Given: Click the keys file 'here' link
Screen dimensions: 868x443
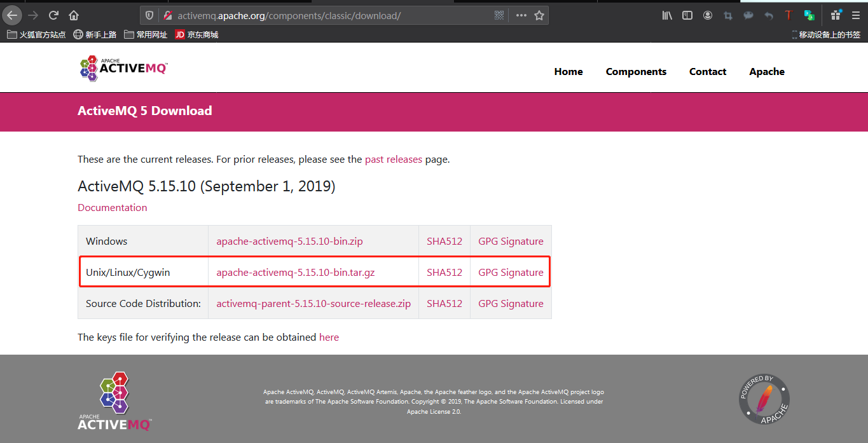Looking at the screenshot, I should tap(329, 337).
